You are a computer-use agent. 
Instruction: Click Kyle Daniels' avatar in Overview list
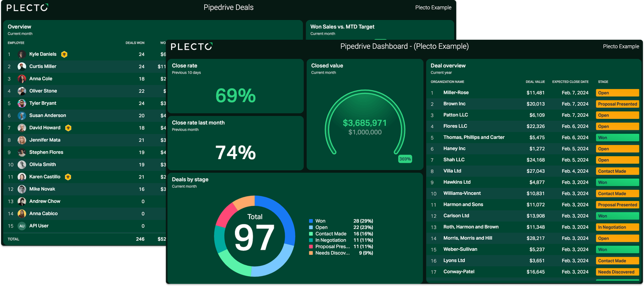pos(22,54)
